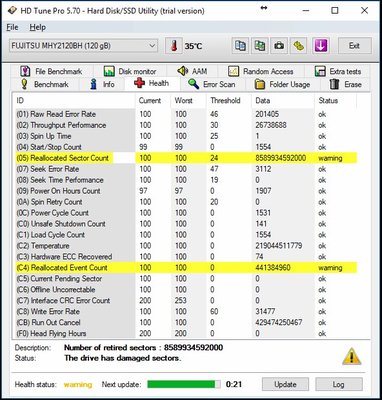Open the Erase tab
The height and width of the screenshot is (400, 382).
[345, 84]
